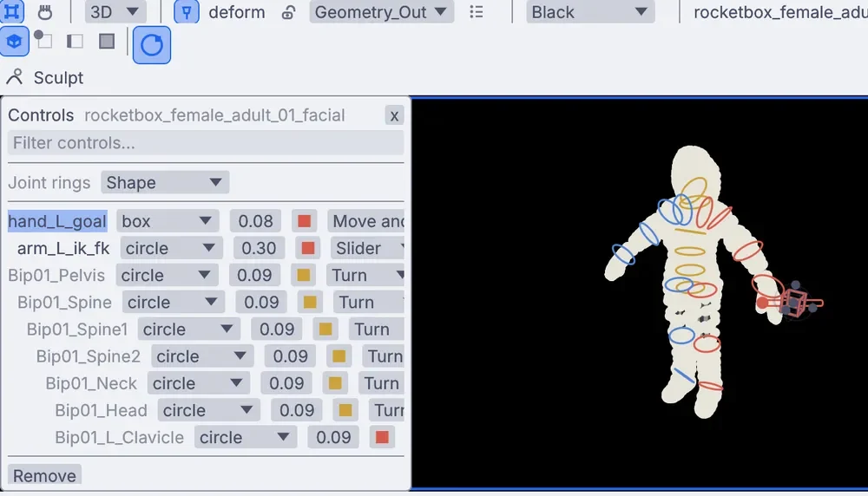The width and height of the screenshot is (868, 496).
Task: Click the red color swatch for hand_L_goal
Action: pos(304,221)
